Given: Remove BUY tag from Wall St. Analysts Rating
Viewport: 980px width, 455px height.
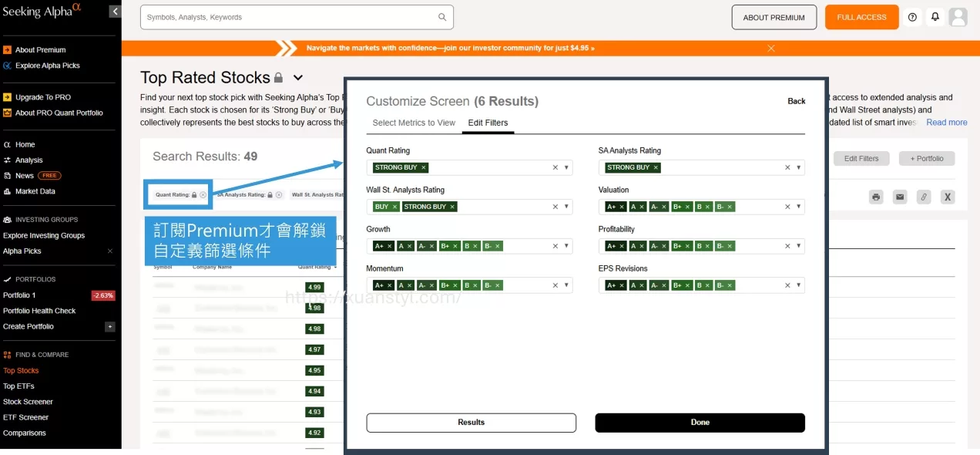Looking at the screenshot, I should (394, 207).
